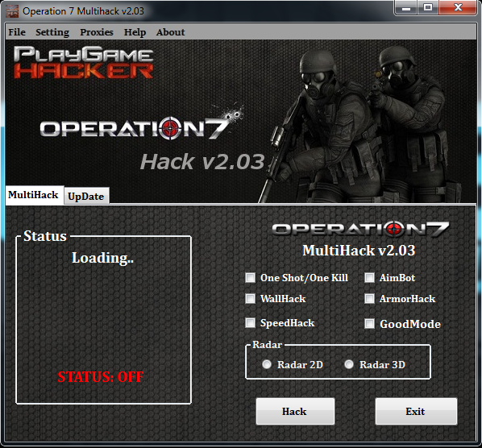Image resolution: width=482 pixels, height=448 pixels.
Task: Enable One Shot/One Kill checkbox
Action: tap(250, 278)
